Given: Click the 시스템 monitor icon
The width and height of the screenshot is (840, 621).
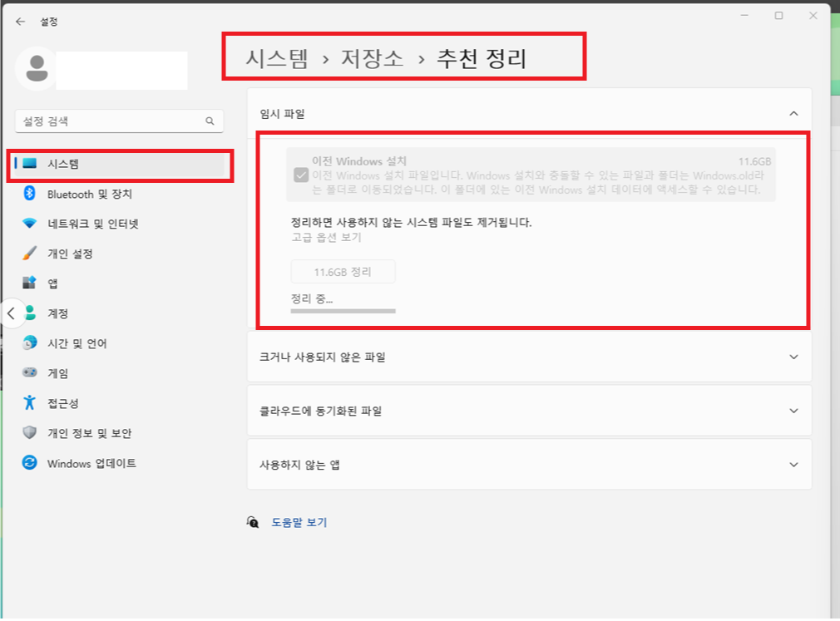Looking at the screenshot, I should point(29,163).
